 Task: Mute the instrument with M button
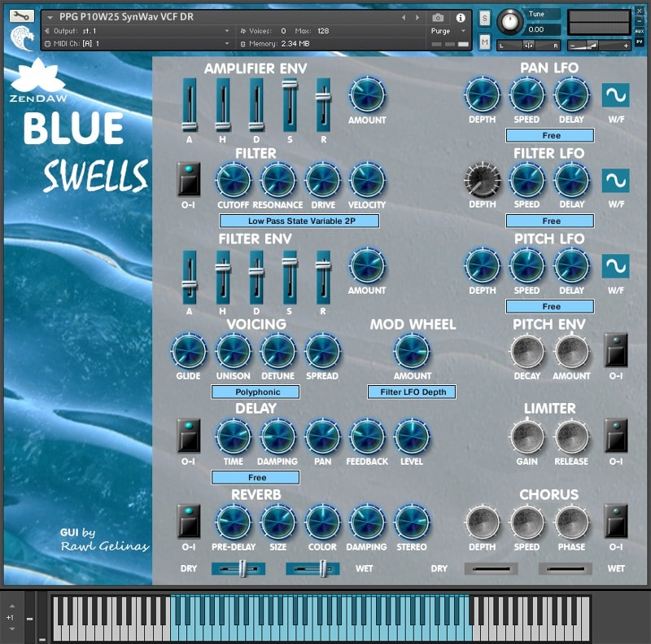pos(484,42)
